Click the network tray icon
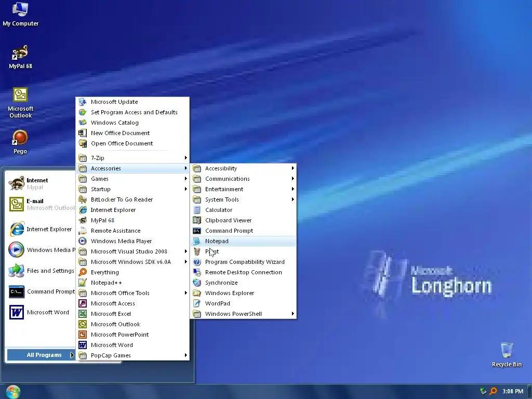This screenshot has width=532, height=399. click(x=483, y=391)
